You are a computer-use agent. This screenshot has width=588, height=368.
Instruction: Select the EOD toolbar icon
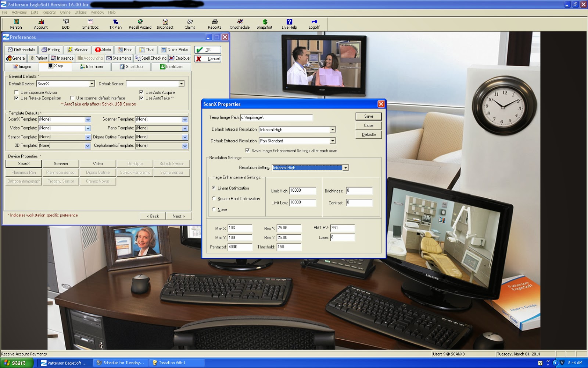pyautogui.click(x=65, y=24)
